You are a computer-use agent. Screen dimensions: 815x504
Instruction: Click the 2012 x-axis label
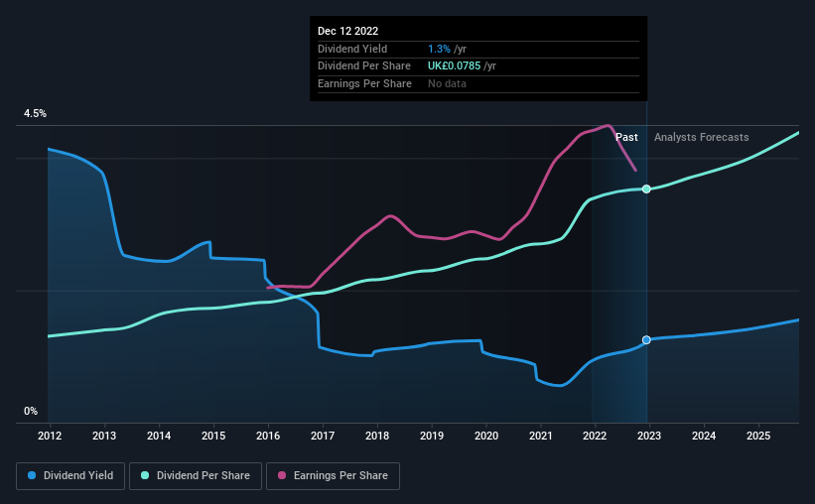[50, 436]
